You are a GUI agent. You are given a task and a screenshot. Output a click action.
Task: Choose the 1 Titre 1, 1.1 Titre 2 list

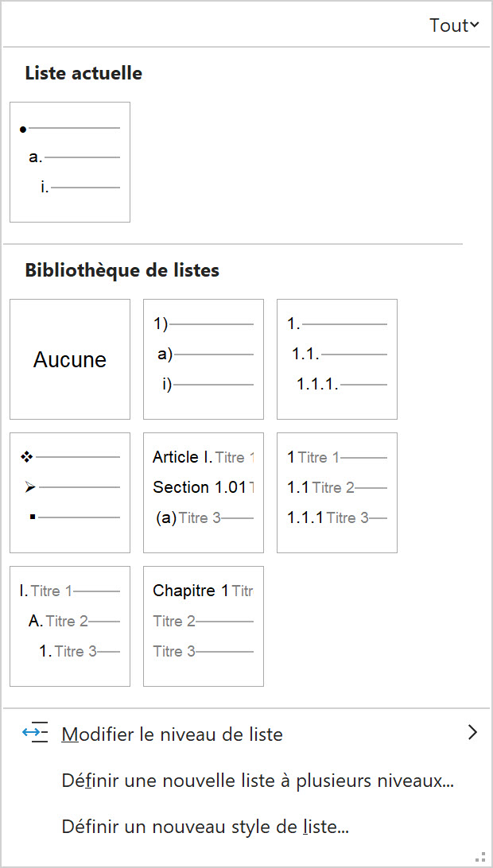(337, 493)
